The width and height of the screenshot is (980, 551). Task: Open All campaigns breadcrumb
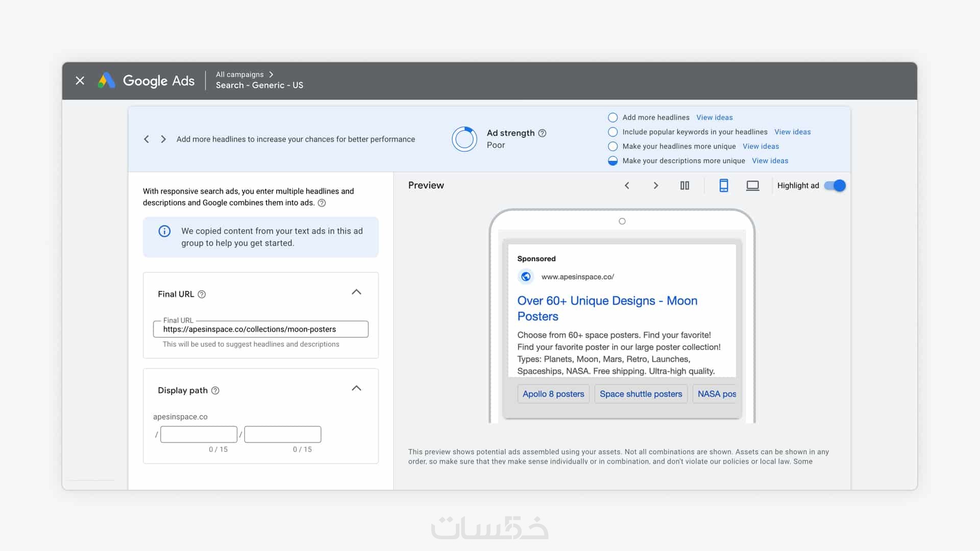[x=240, y=74]
